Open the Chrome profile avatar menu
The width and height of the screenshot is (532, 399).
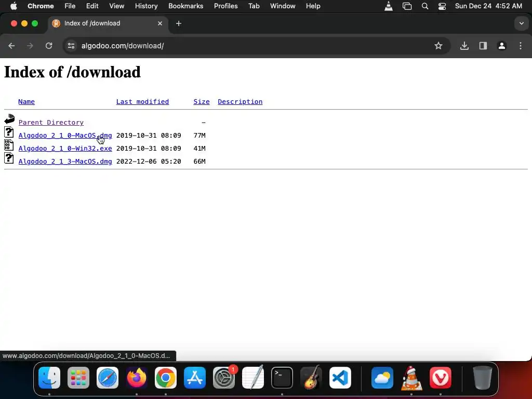[x=502, y=46]
